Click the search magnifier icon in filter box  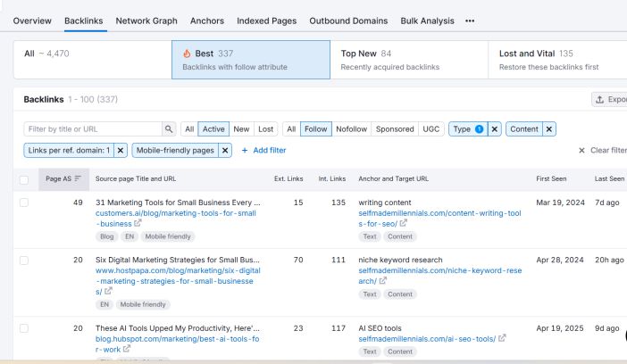169,129
